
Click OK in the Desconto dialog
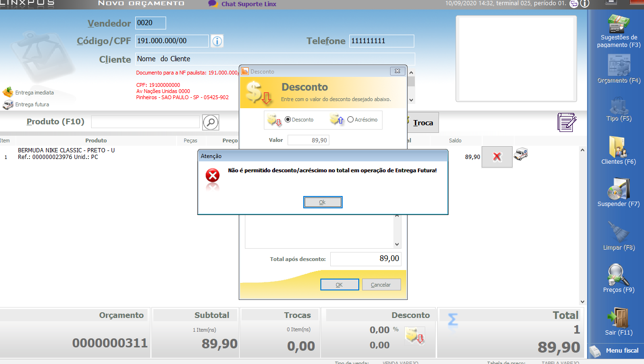339,285
